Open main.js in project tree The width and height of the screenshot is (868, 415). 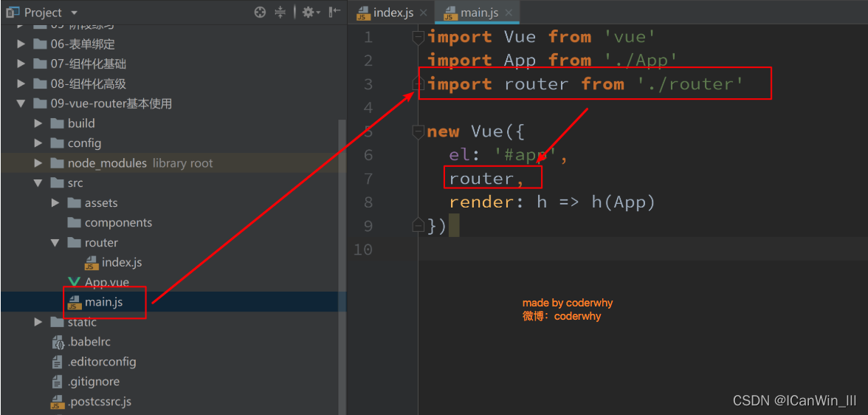pos(103,302)
